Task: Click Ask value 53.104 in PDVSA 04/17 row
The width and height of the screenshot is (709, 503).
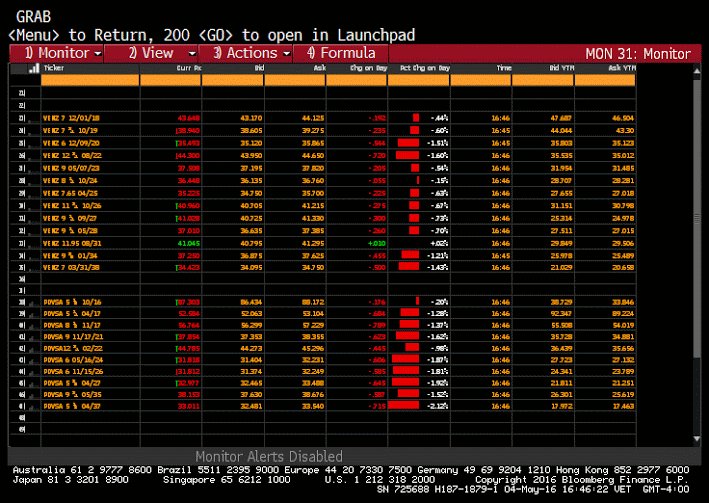Action: tap(313, 314)
